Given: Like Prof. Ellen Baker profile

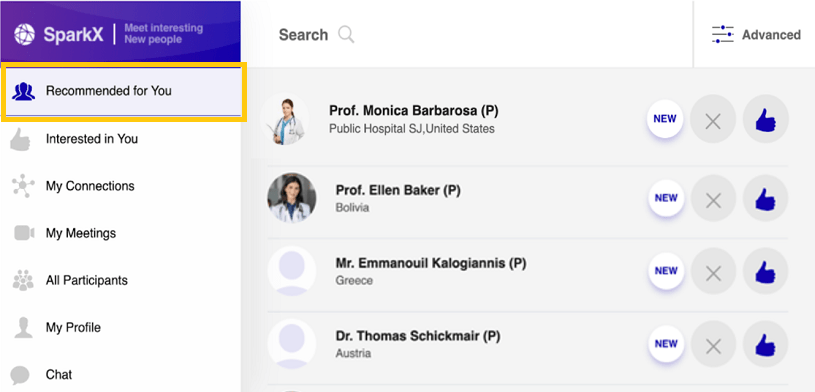Looking at the screenshot, I should (x=766, y=199).
